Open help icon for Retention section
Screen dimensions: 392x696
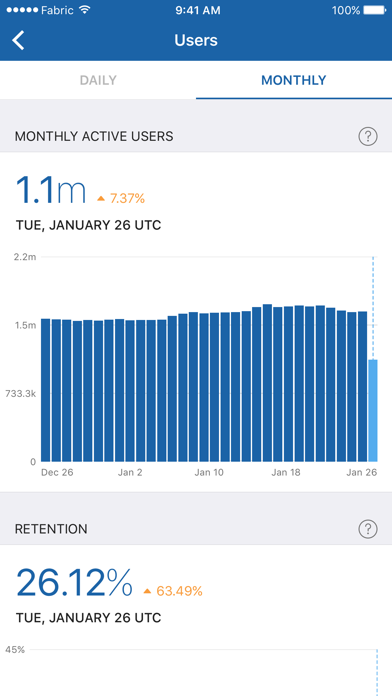(x=368, y=529)
